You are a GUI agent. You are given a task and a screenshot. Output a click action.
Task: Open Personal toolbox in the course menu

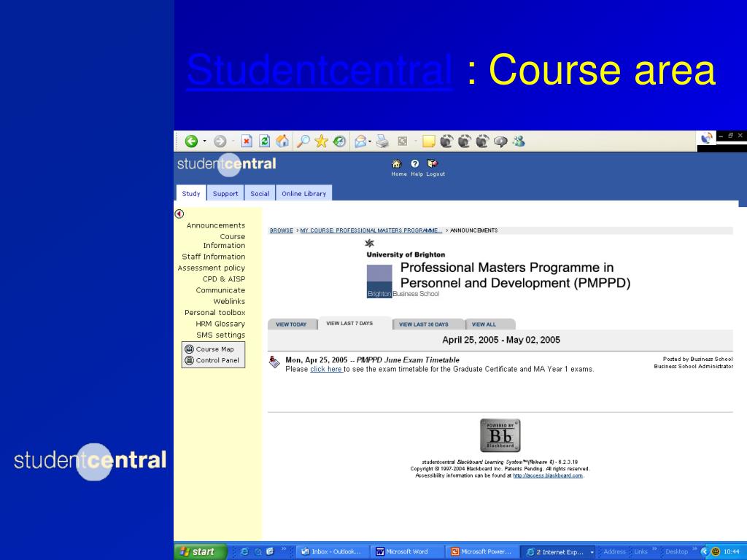(215, 312)
